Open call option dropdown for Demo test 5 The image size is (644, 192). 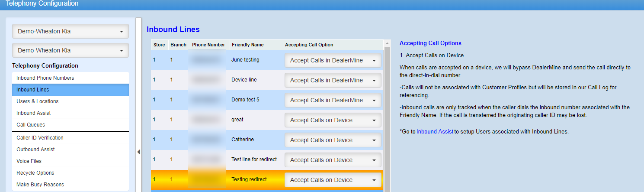[x=333, y=100]
